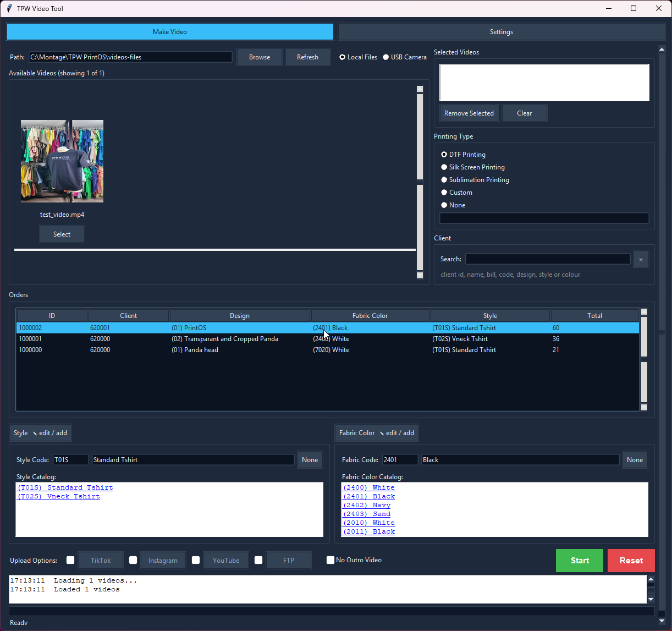Click log scrollbar down arrow
Screen dimensions: 672x631
pos(651,600)
